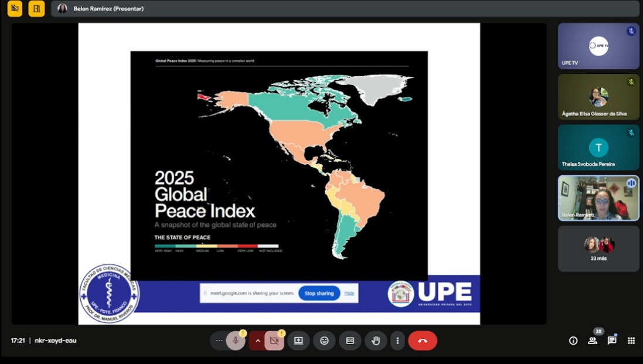Click the yellow door icon in the top bar
The height and width of the screenshot is (364, 643).
click(x=36, y=9)
